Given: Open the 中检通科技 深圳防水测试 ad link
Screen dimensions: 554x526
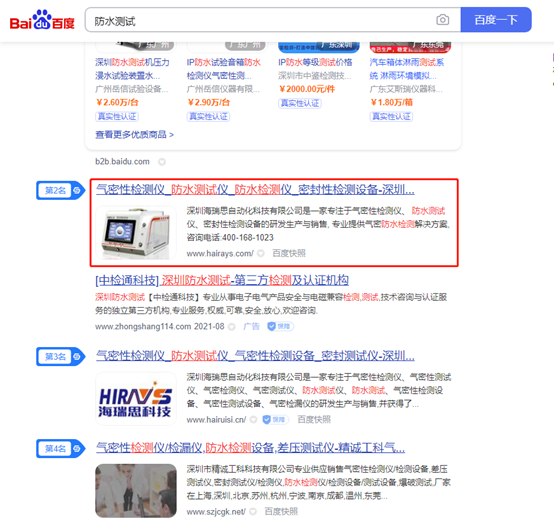Looking at the screenshot, I should [x=222, y=280].
